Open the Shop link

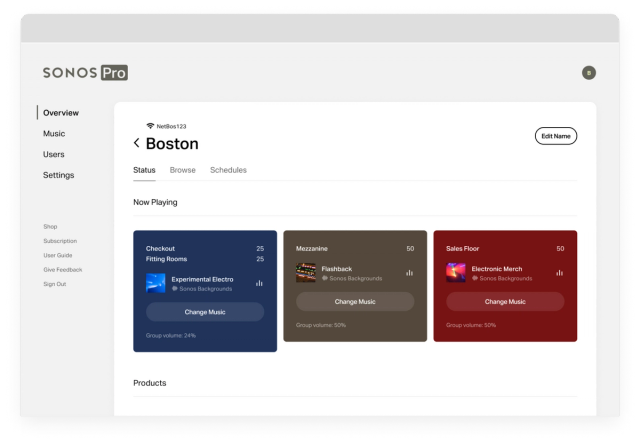(x=50, y=226)
